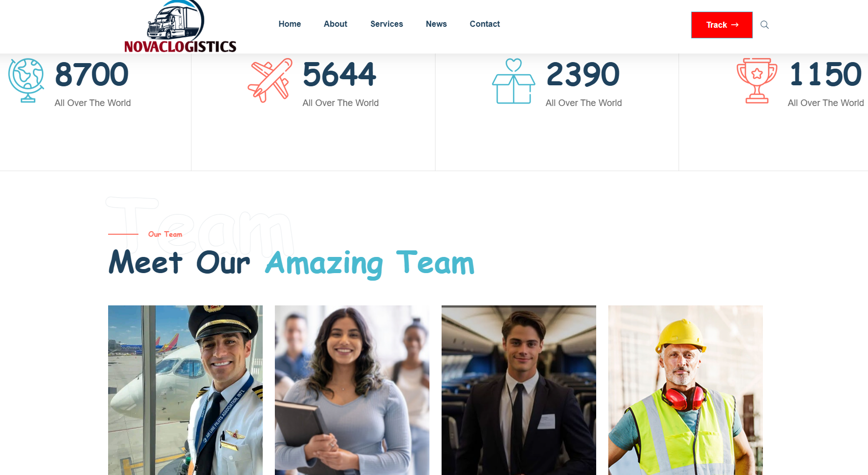Go to the About page
Screen dimensions: 868x475
coord(335,24)
